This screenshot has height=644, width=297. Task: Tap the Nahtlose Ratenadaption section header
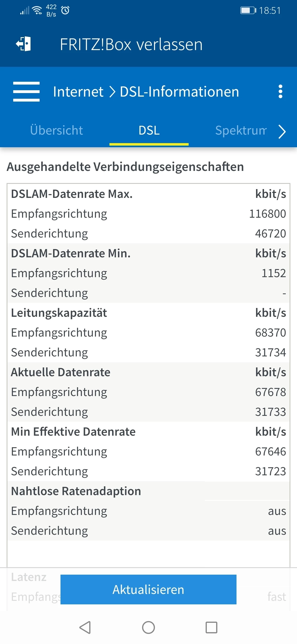point(76,491)
